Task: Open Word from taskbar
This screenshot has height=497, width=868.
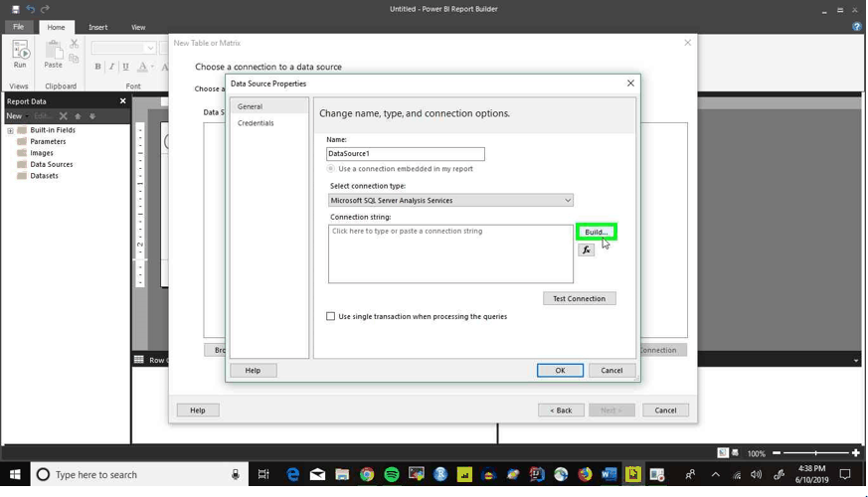Action: (x=608, y=474)
